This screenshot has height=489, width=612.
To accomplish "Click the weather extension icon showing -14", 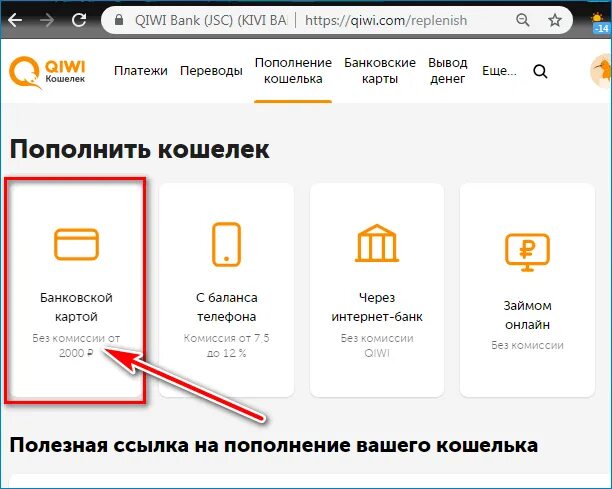I will tap(600, 22).
